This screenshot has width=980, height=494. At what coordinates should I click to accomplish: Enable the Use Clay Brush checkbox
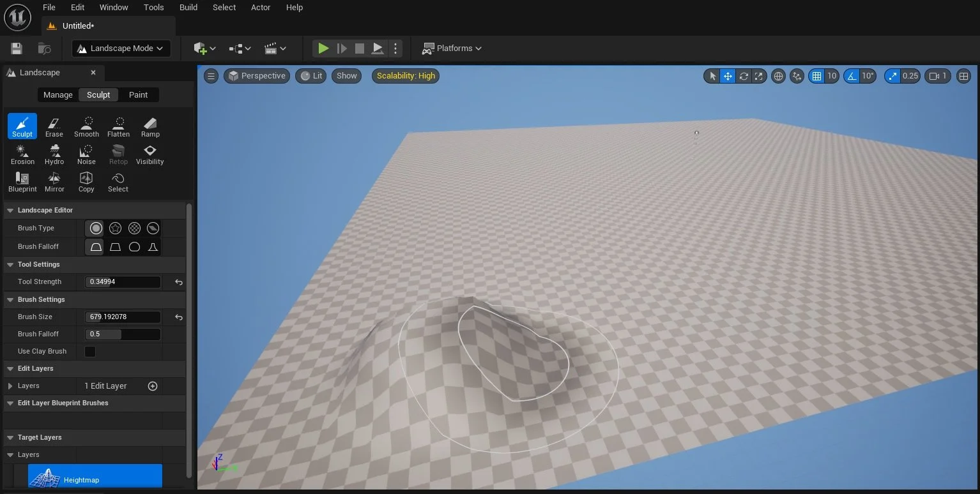pyautogui.click(x=90, y=352)
